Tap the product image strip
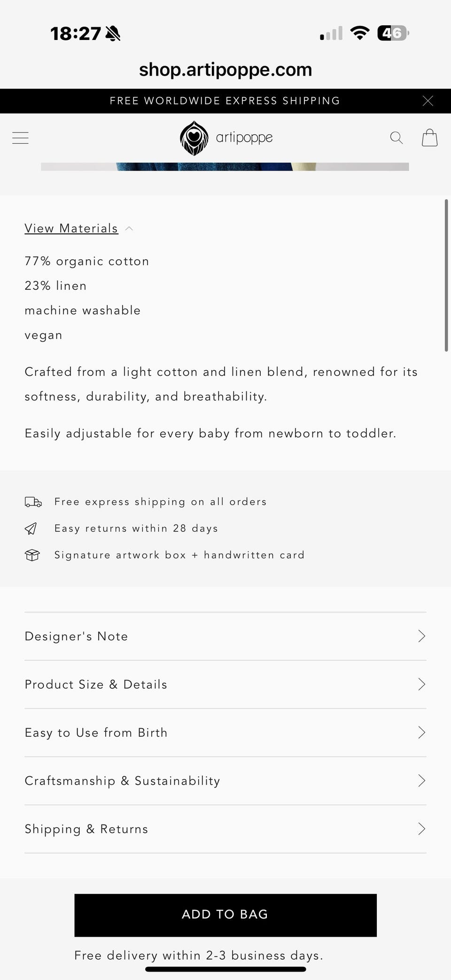 (x=225, y=167)
